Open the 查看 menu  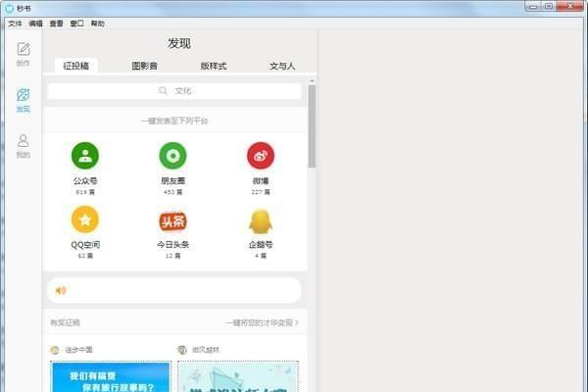(56, 24)
